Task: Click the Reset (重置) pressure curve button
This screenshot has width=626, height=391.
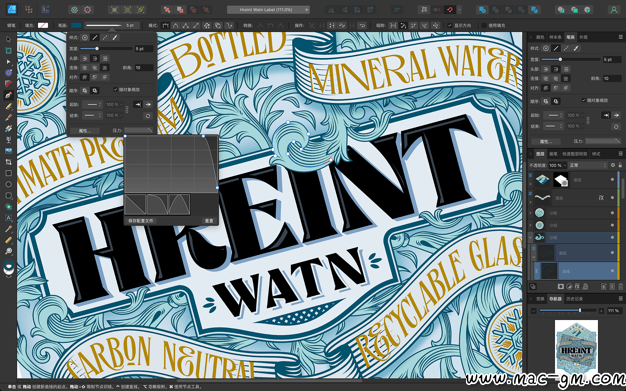Action: (x=209, y=220)
